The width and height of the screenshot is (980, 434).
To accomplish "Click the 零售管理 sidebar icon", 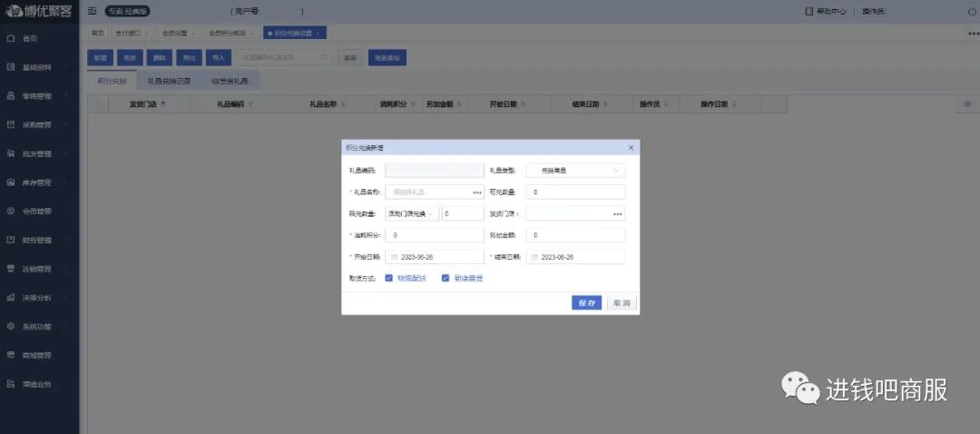I will tap(11, 96).
